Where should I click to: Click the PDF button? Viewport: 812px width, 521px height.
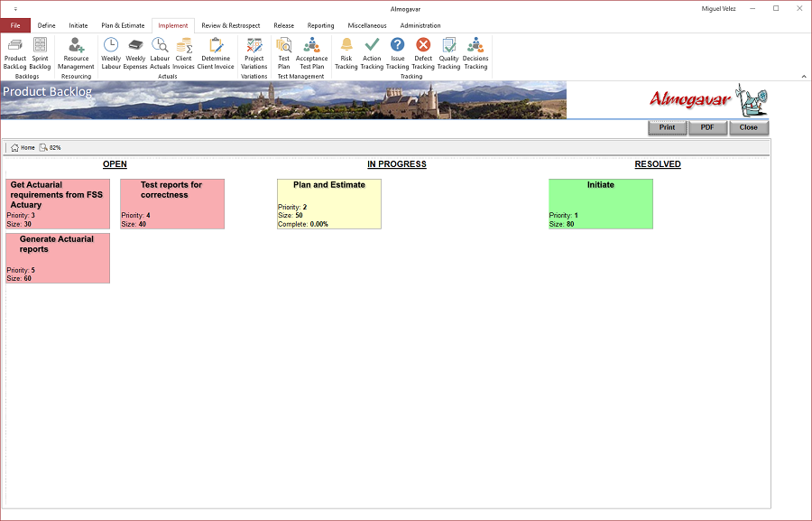[707, 127]
